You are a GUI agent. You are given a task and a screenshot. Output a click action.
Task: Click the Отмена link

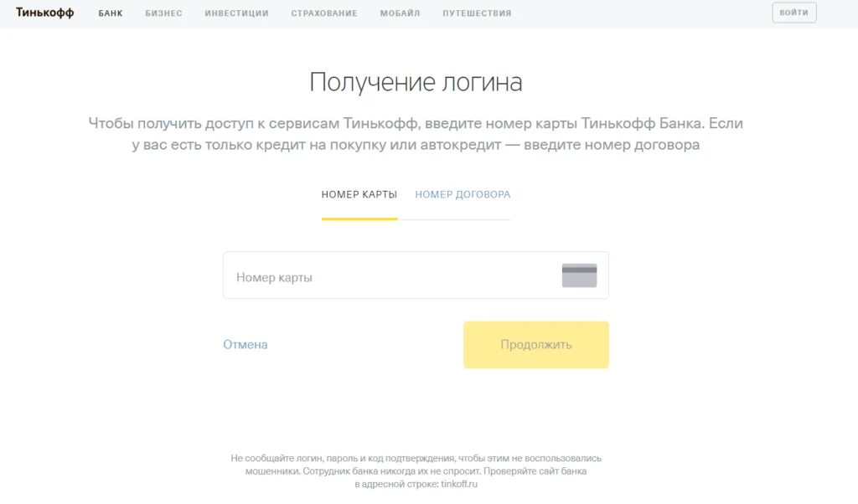click(x=246, y=344)
